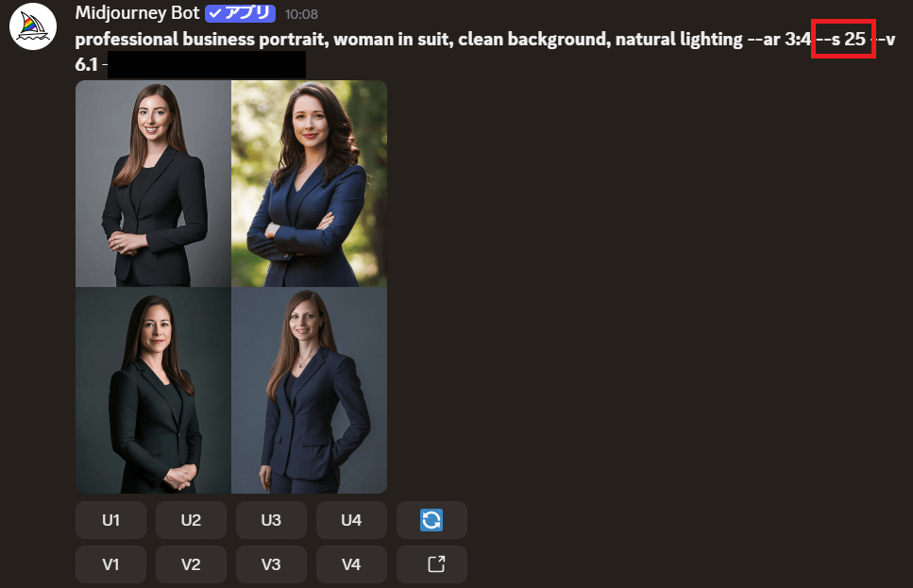Screen dimensions: 913x588
Task: Upscale the second image with U2
Action: pos(191,520)
